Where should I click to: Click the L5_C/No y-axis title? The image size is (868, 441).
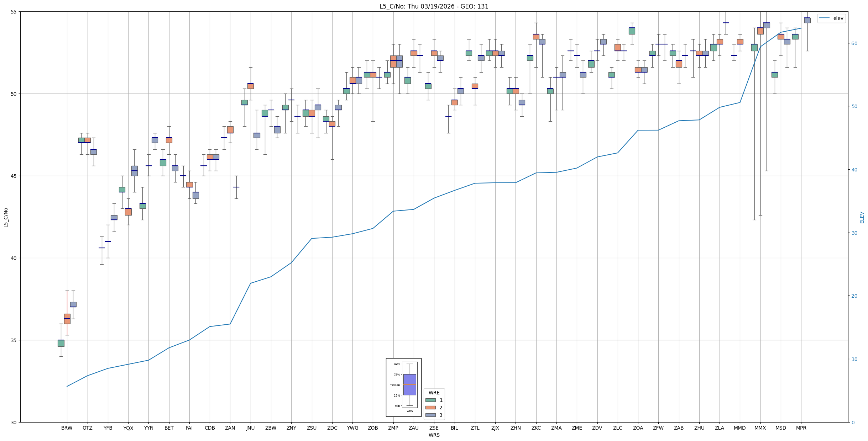6,217
